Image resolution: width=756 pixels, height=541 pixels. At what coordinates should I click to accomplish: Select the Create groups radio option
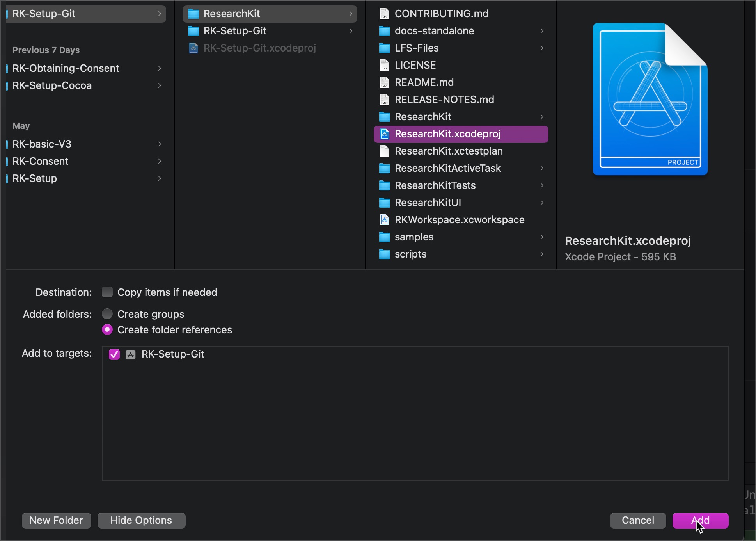coord(107,314)
